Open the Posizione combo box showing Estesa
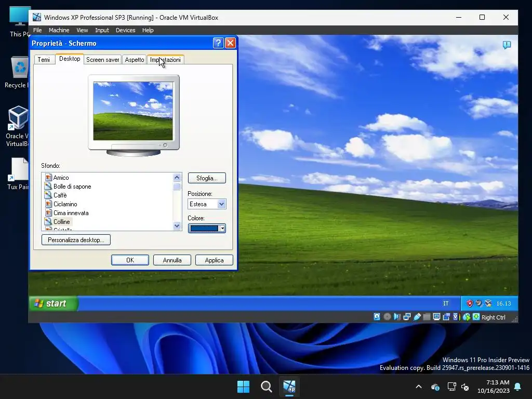 tap(207, 204)
